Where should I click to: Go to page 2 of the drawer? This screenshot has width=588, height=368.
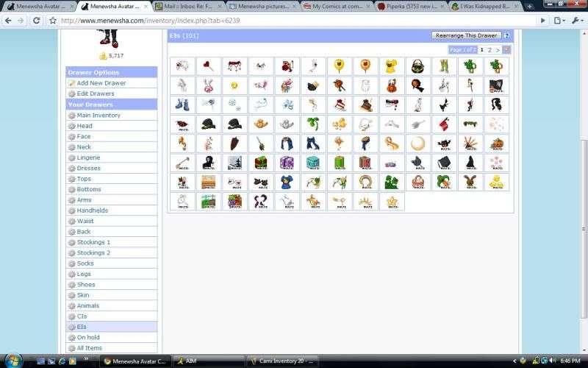click(x=490, y=50)
